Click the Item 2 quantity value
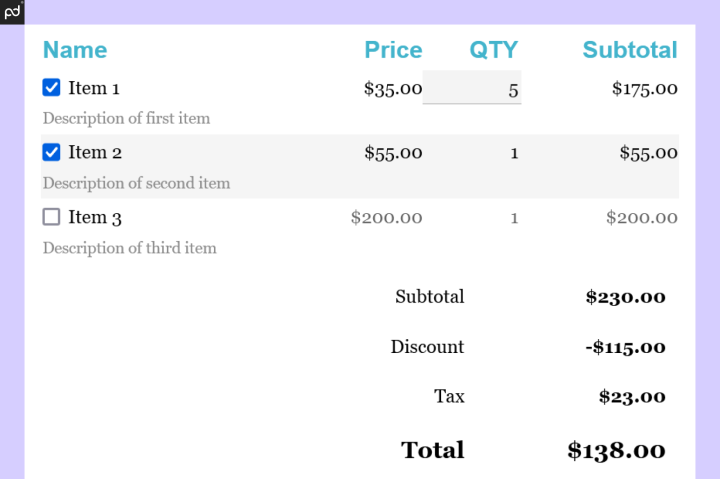The width and height of the screenshot is (720, 479). (x=514, y=153)
